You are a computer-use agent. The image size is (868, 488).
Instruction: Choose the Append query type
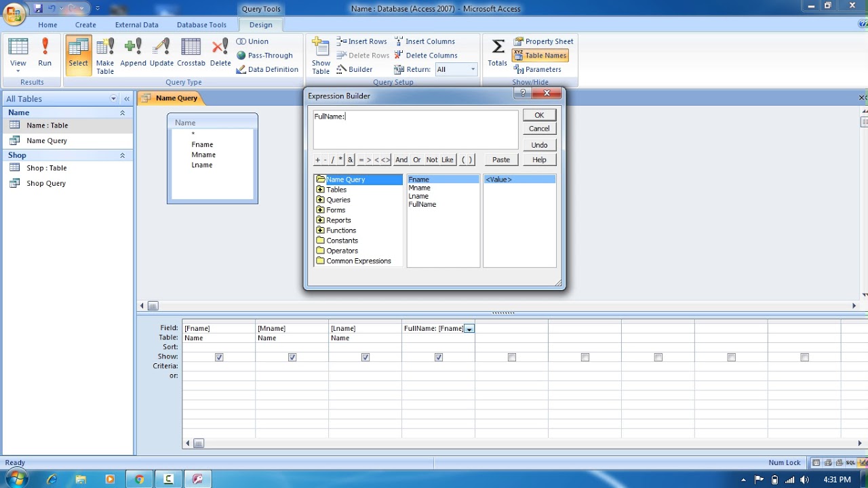tap(133, 52)
